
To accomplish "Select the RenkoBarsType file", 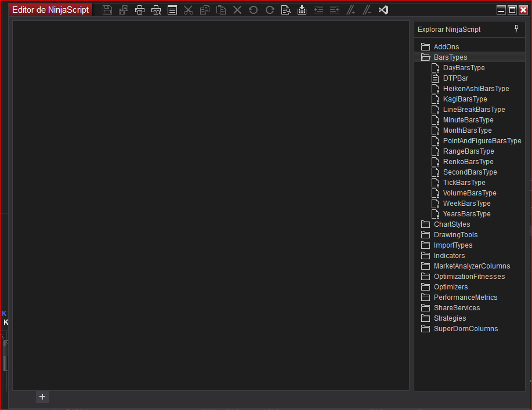I will tap(462, 162).
